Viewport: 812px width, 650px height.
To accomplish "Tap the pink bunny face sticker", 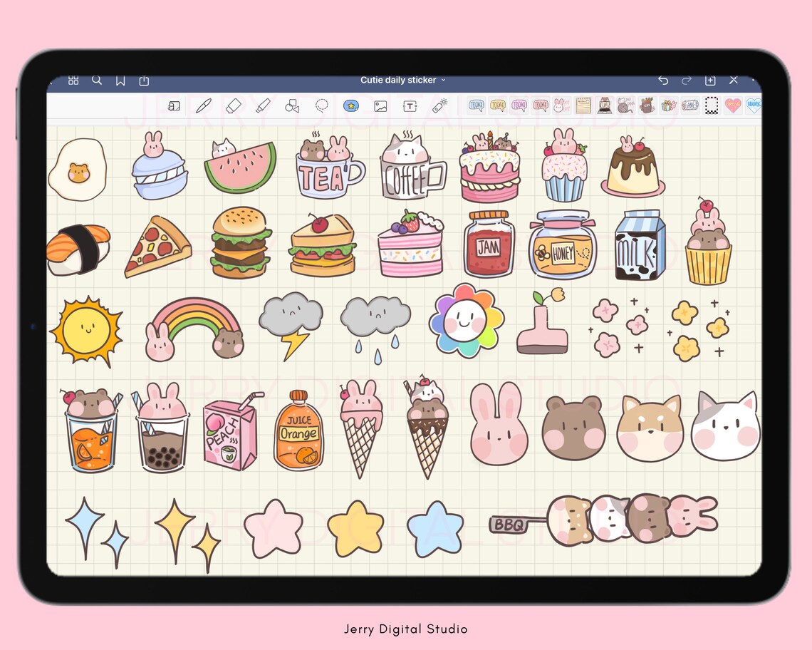I will pyautogui.click(x=499, y=424).
